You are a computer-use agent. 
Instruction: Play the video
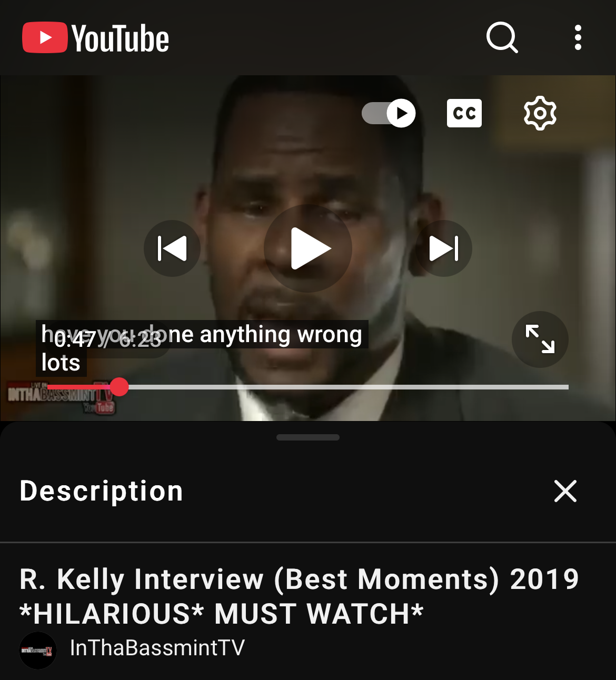coord(308,248)
